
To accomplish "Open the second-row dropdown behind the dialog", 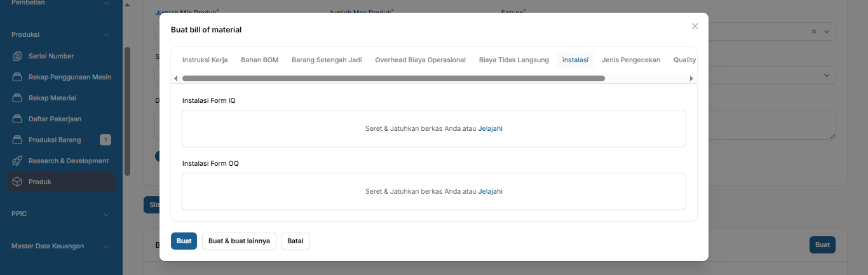I will coord(827,76).
